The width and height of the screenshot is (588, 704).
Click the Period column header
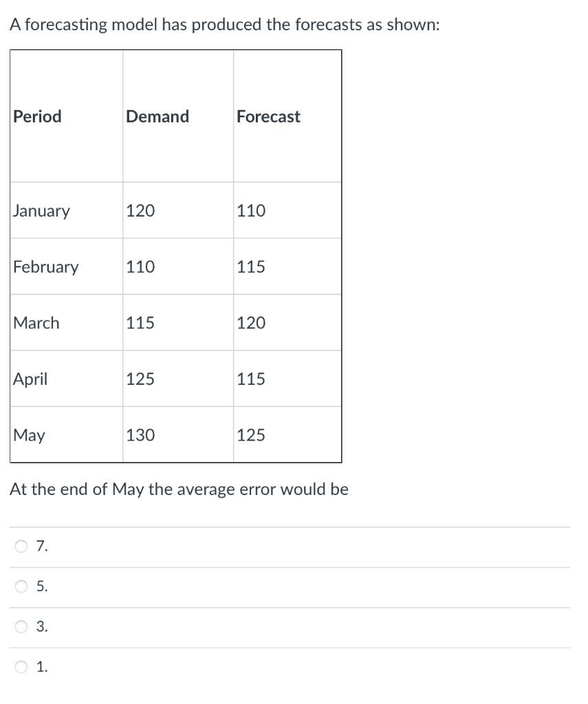36,116
